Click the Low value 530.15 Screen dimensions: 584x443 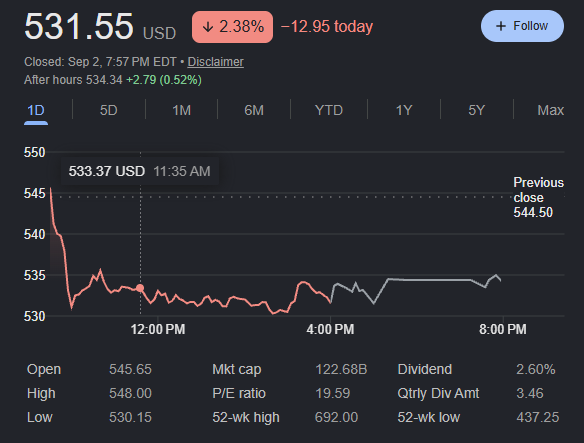(130, 418)
